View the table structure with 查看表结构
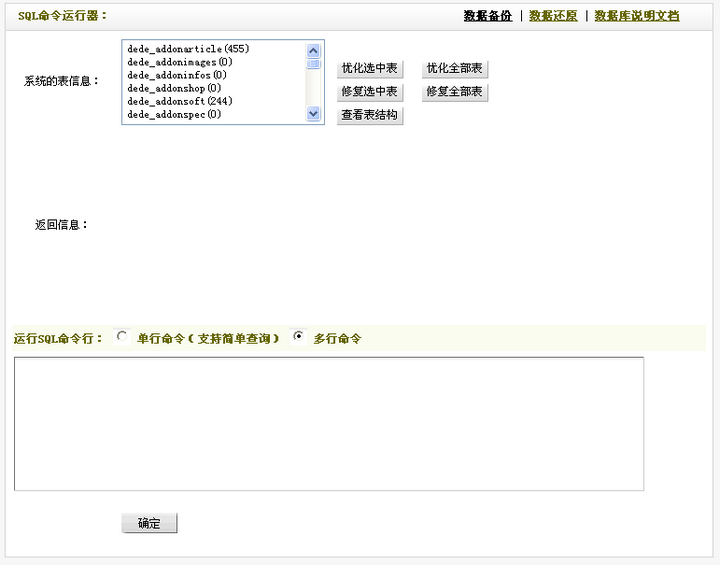This screenshot has height=565, width=720. tap(369, 115)
